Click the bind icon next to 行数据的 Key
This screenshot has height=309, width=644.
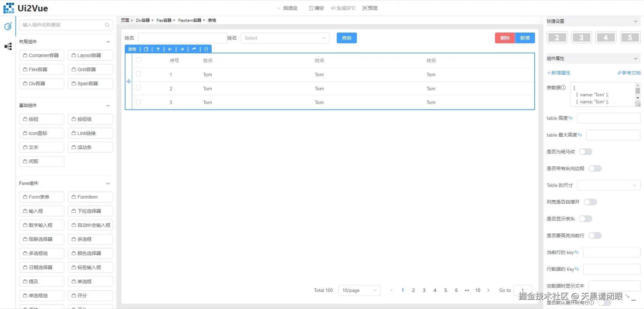(577, 269)
